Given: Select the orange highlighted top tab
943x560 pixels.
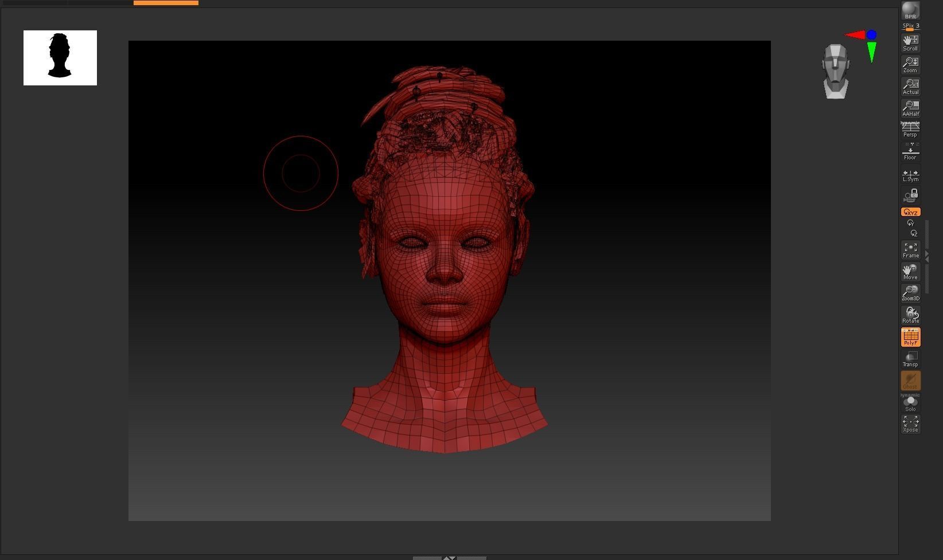Looking at the screenshot, I should point(166,3).
